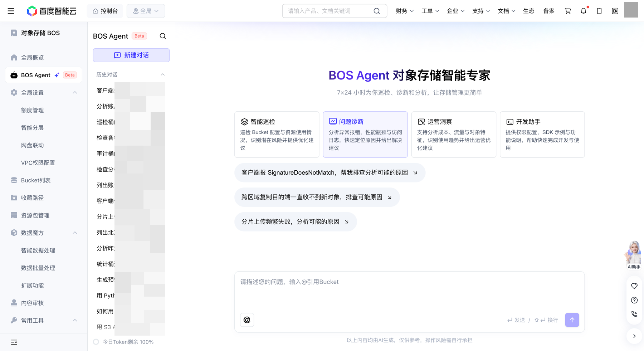644x351 pixels.
Task: Open the notifications bell
Action: tap(584, 11)
